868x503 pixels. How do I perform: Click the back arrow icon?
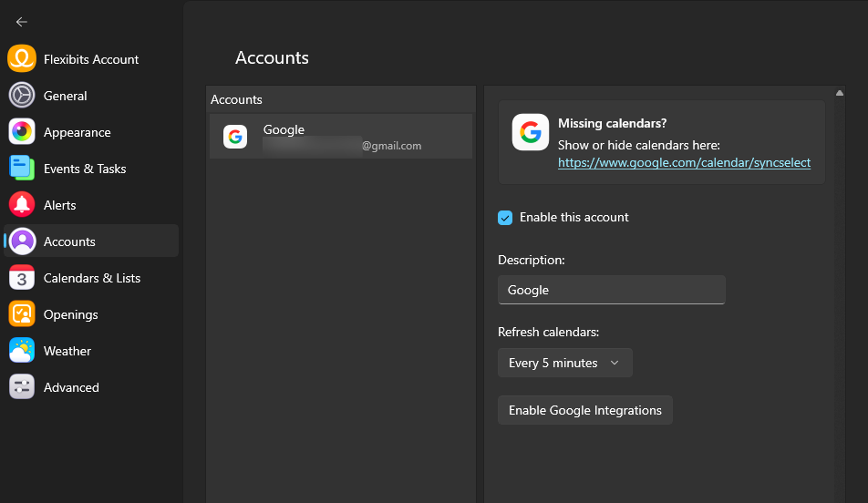click(22, 22)
